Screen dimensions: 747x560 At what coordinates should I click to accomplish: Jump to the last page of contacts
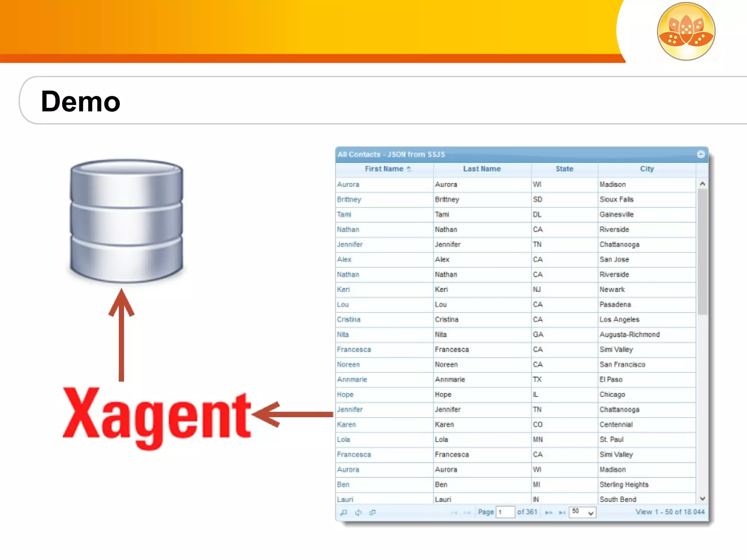coord(562,512)
